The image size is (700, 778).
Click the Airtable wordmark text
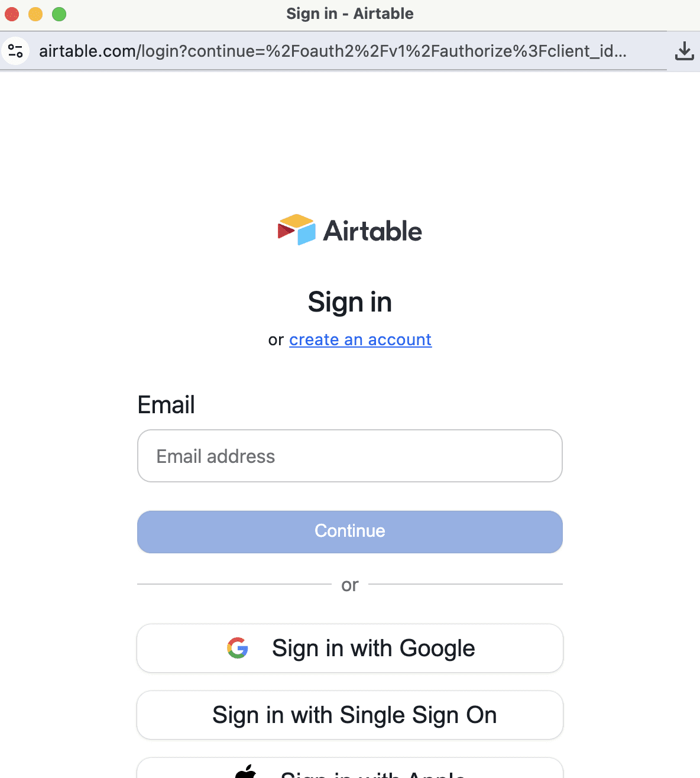[372, 231]
